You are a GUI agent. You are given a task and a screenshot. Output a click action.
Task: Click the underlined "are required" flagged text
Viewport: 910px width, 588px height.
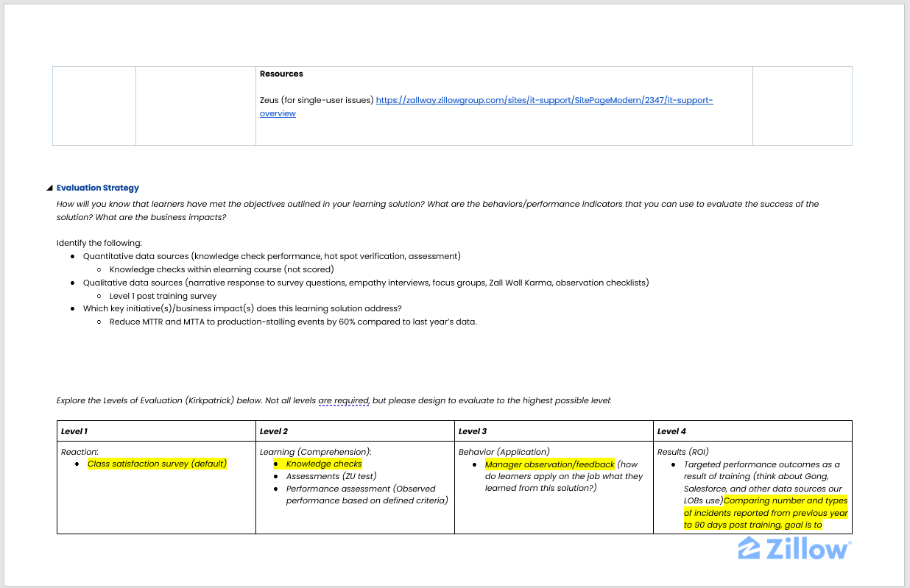click(343, 401)
